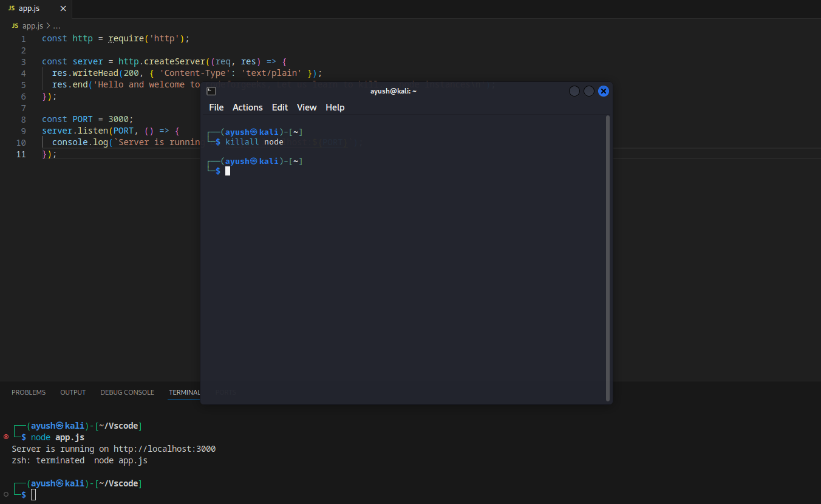
Task: Open the View menu in terminal window
Action: click(307, 107)
